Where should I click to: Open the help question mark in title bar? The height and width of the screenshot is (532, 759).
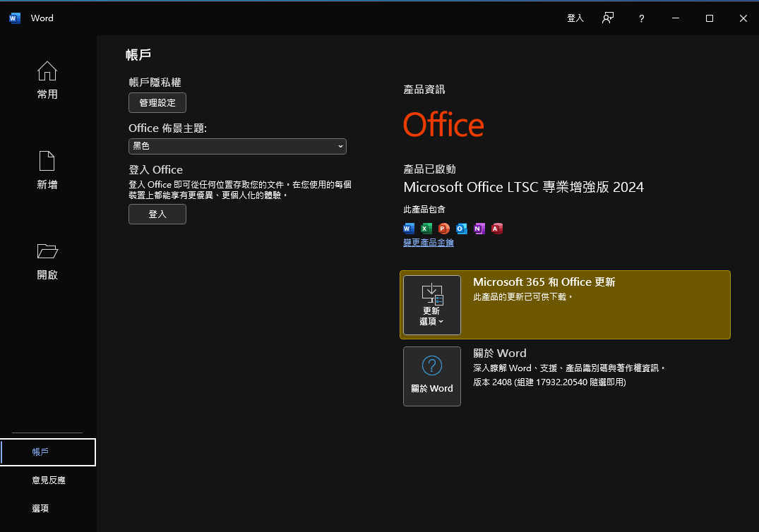(641, 18)
